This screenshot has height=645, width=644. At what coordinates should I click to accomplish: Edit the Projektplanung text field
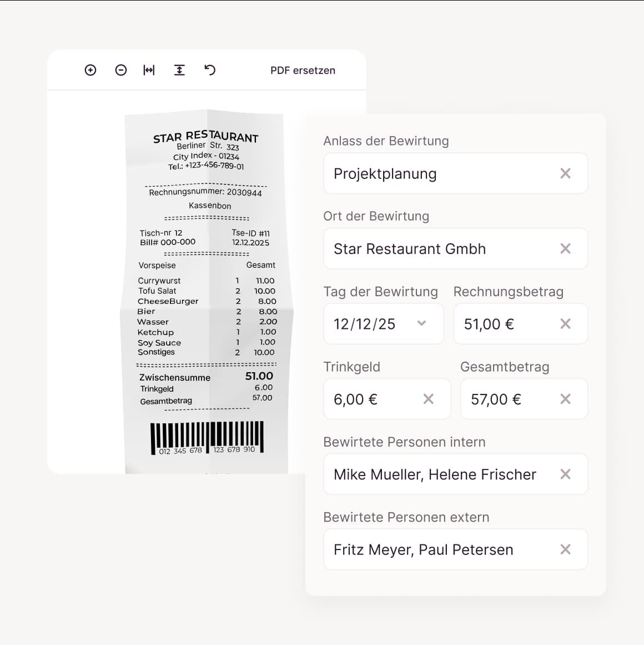coord(433,174)
